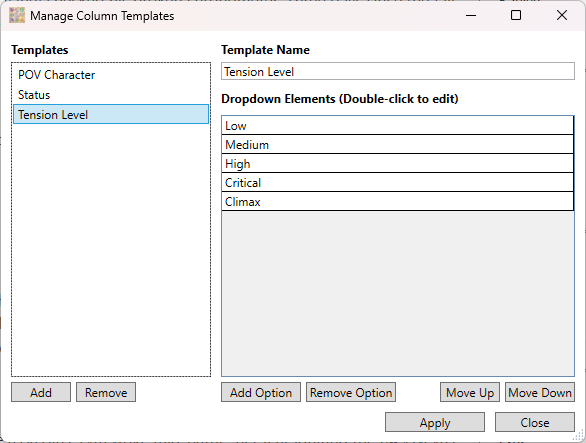
Task: Select Tension Level template
Action: pos(111,114)
